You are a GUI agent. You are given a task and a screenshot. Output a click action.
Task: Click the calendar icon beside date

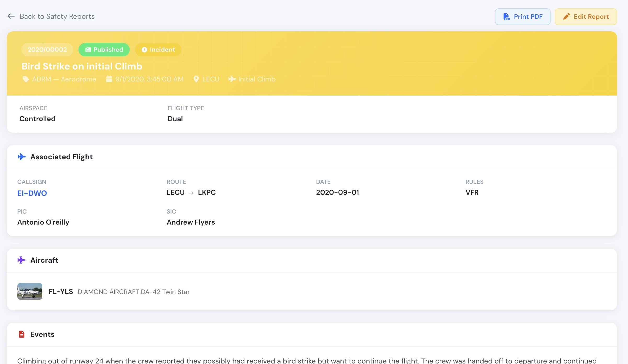coord(109,79)
